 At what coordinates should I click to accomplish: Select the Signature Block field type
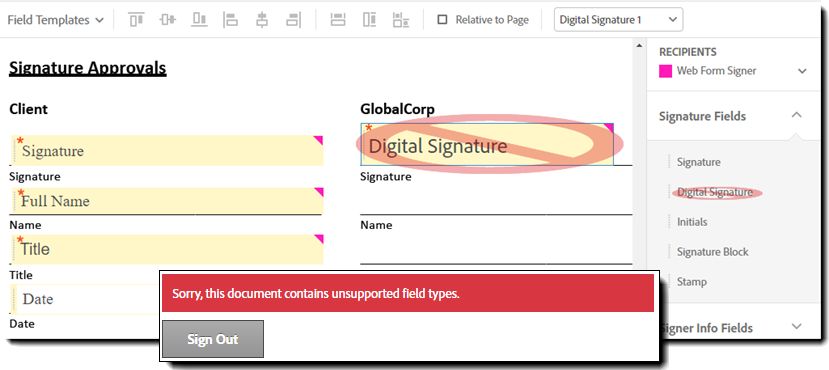click(712, 252)
